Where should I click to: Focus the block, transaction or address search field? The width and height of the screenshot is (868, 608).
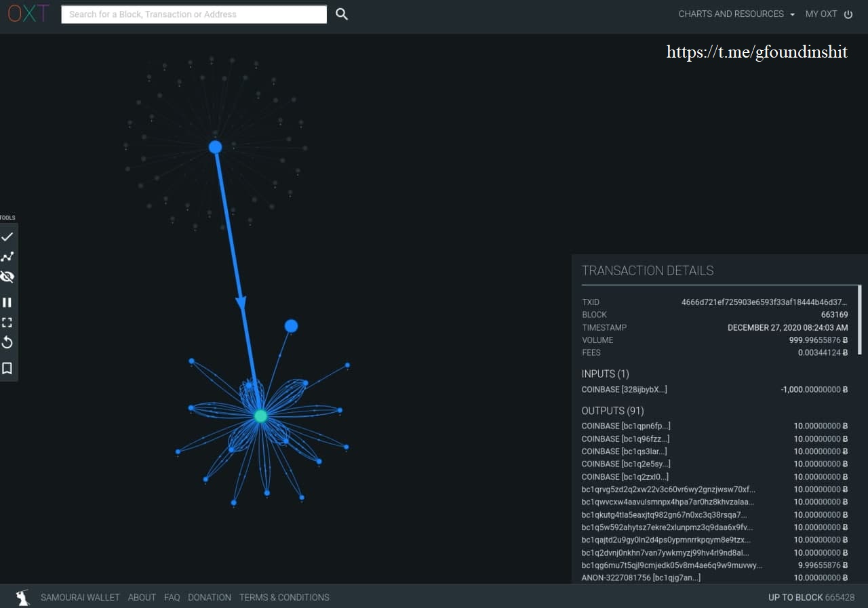point(194,14)
